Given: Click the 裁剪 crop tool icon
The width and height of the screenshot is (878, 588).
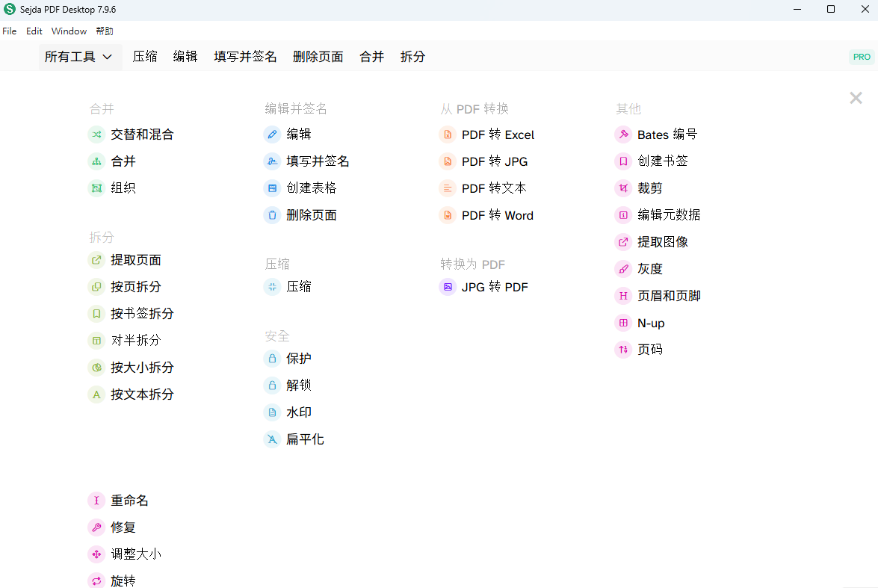Looking at the screenshot, I should pos(623,188).
